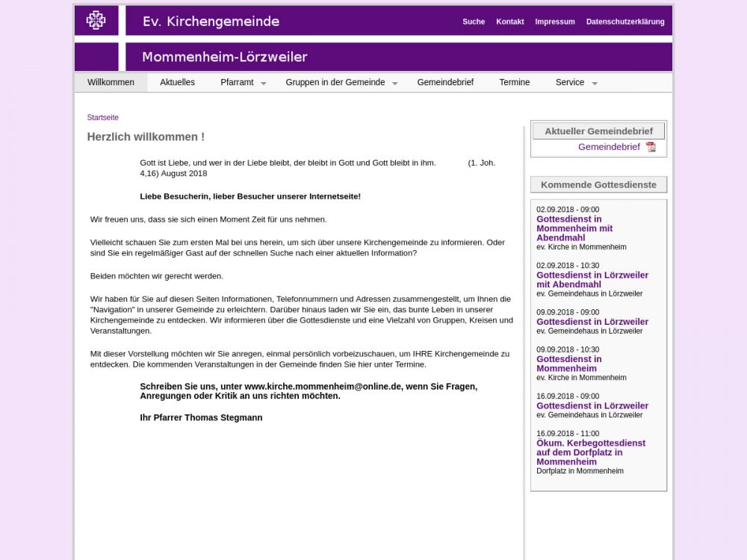The image size is (747, 560).
Task: Expand the Service menu arrow
Action: 595,84
